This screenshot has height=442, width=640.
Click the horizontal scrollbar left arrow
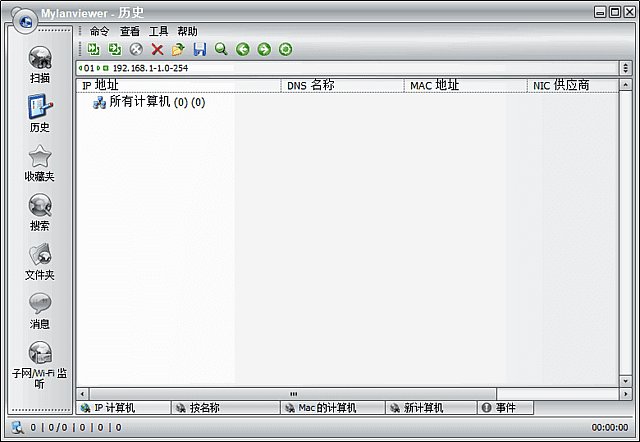82,394
